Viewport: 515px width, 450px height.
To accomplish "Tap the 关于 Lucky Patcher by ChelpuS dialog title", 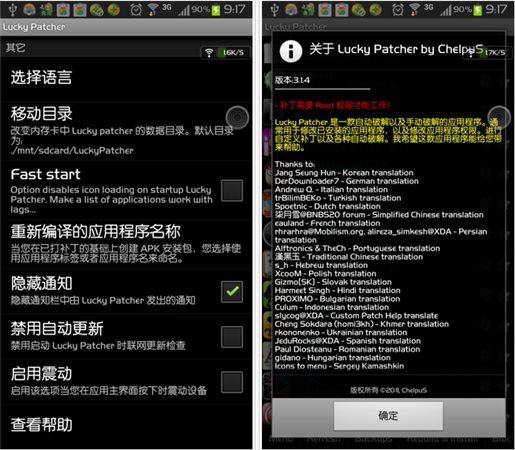I will [396, 49].
